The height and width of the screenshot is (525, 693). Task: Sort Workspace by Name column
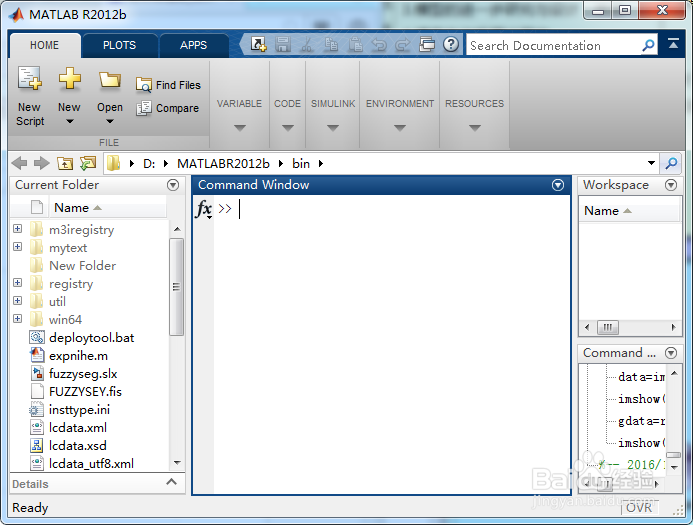point(629,211)
